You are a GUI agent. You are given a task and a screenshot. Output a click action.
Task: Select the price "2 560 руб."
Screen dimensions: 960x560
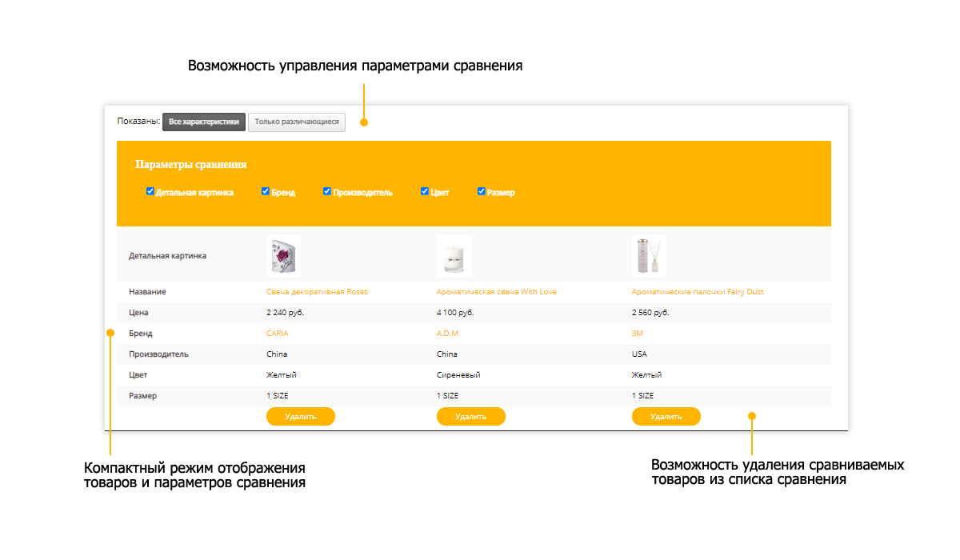click(x=650, y=313)
